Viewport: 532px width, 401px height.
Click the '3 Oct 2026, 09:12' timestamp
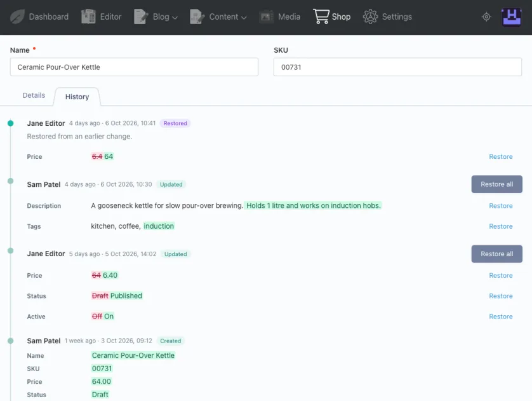tap(126, 341)
